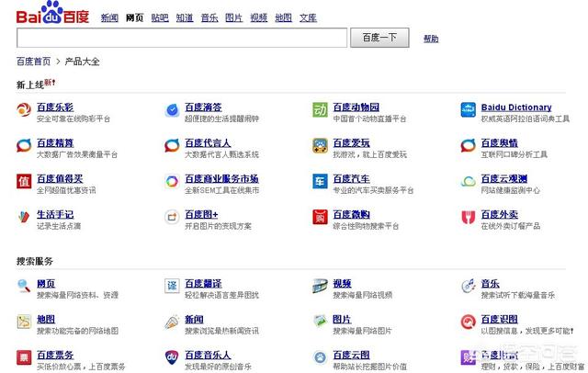Click the search input box
Image resolution: width=588 pixels, height=373 pixels.
click(182, 38)
